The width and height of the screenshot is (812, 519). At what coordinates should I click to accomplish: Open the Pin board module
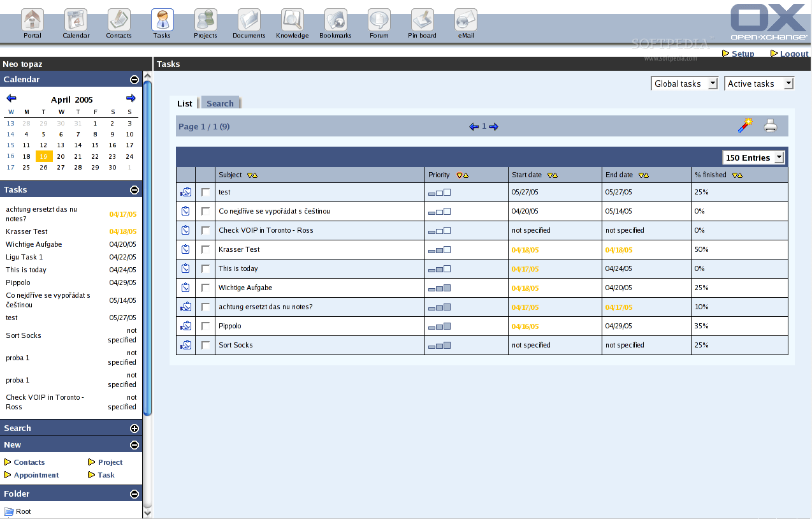coord(421,19)
